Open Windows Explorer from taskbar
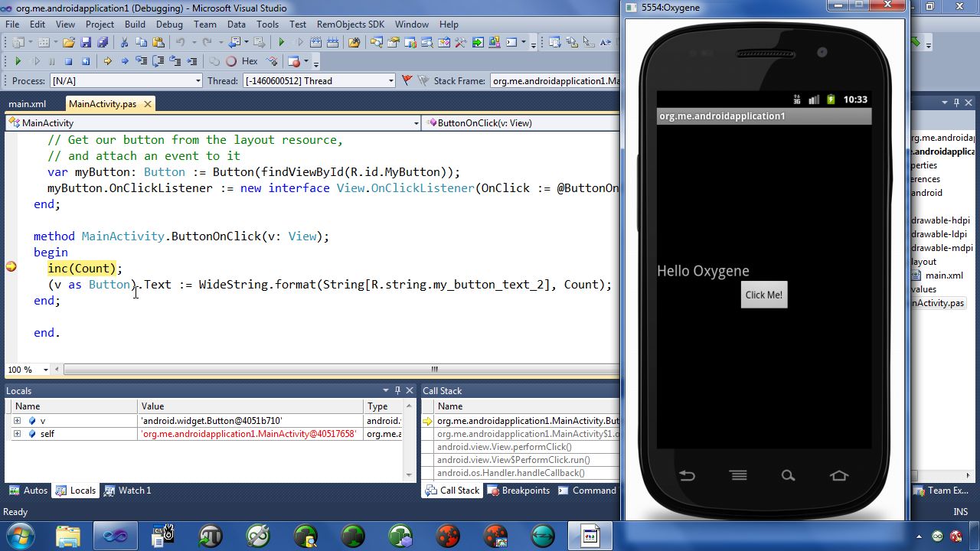 click(68, 535)
